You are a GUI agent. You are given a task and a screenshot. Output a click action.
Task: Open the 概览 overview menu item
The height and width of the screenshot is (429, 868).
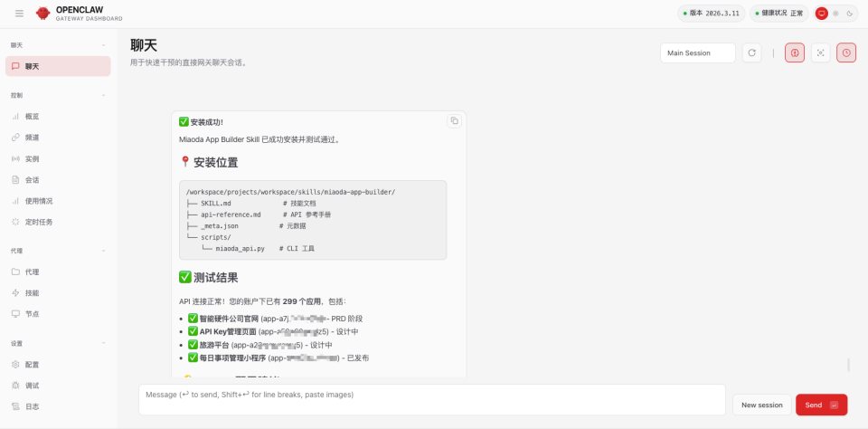coord(32,117)
